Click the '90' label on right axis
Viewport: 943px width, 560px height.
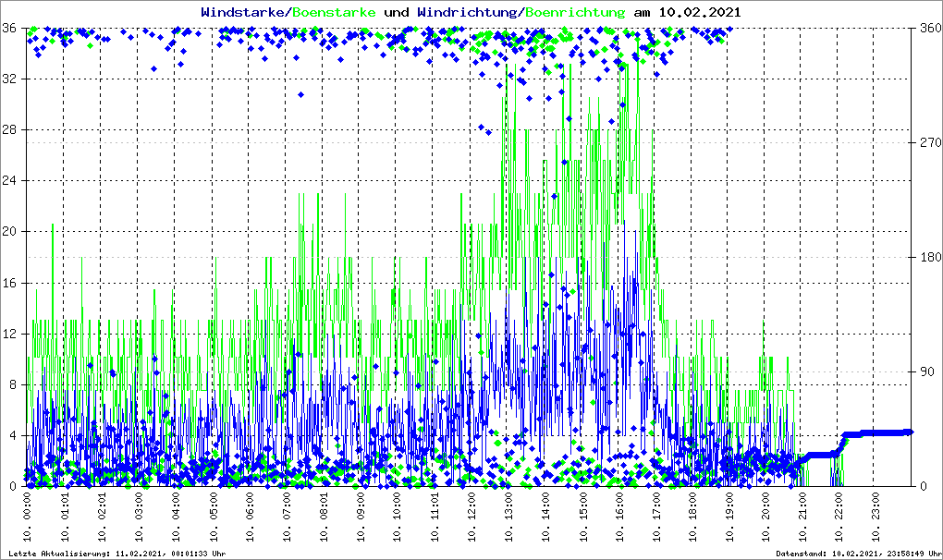[926, 371]
